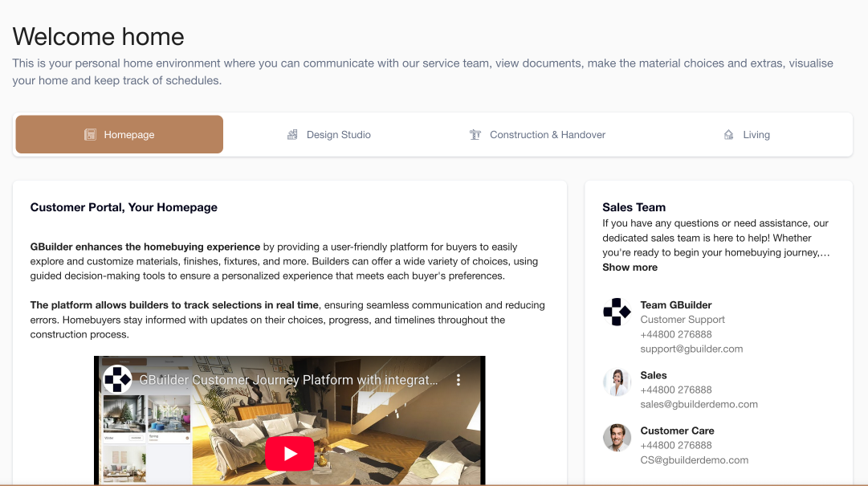Screen dimensions: 868x486
Task: Click the YouTube channel logo on video
Action: [x=117, y=380]
